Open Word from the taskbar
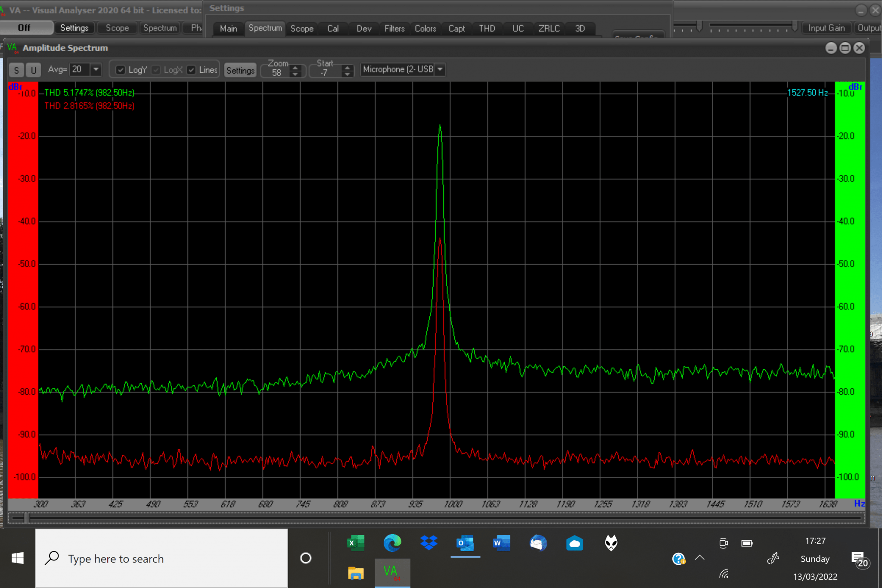The height and width of the screenshot is (588, 882). pyautogui.click(x=502, y=543)
